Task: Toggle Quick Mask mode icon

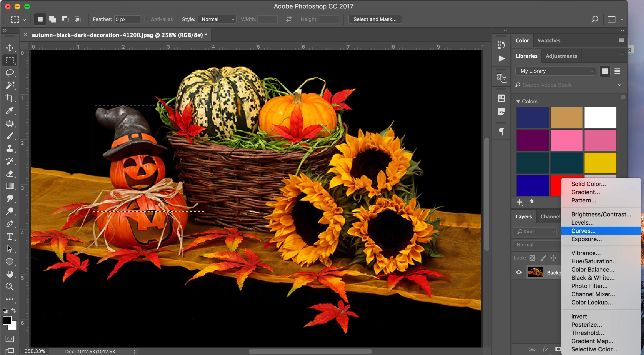Action: pos(10,339)
